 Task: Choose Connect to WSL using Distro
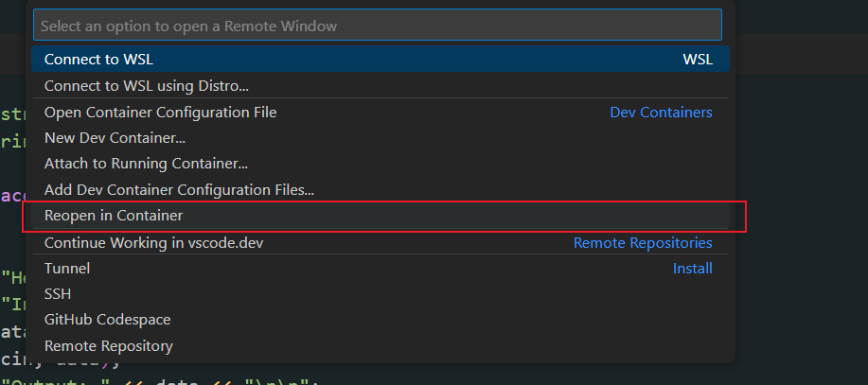146,86
